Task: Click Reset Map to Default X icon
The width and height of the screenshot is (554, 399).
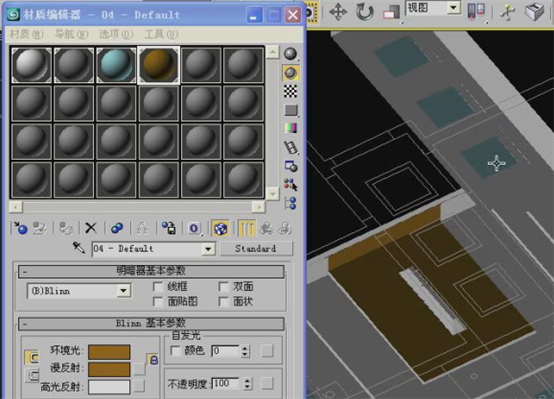Action: 91,228
